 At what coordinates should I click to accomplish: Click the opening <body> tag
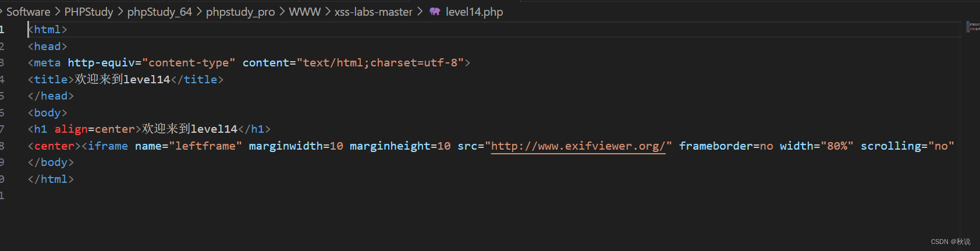point(48,113)
